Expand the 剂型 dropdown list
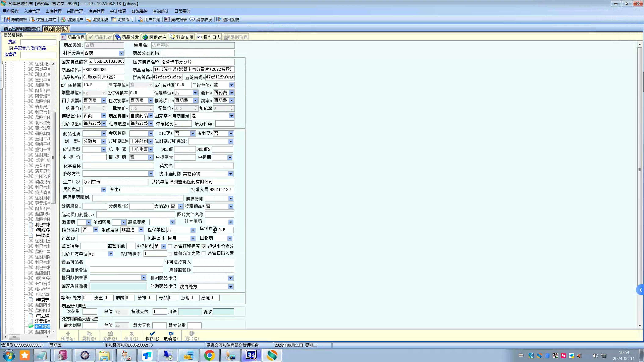644x362 pixels. pos(103,141)
